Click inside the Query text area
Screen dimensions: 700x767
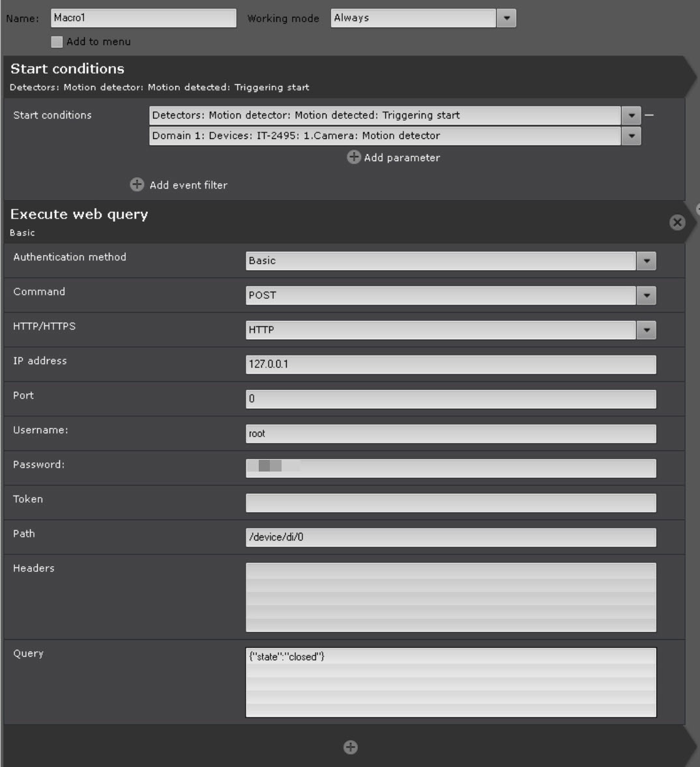click(451, 682)
